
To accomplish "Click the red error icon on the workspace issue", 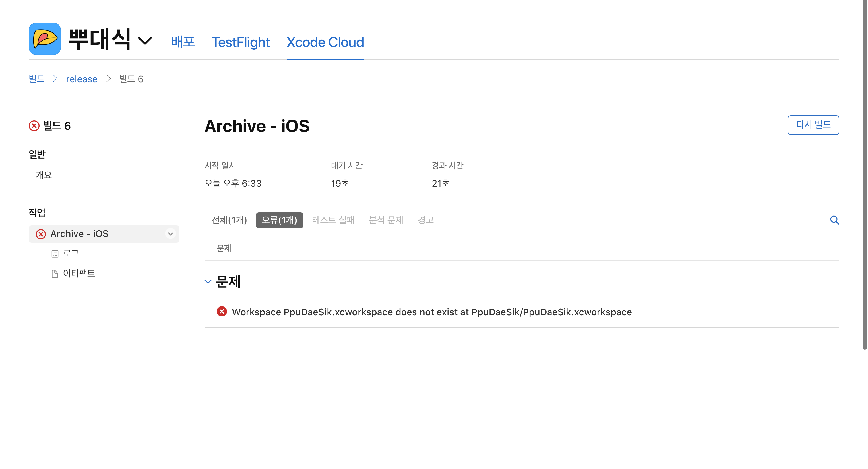I will point(222,312).
